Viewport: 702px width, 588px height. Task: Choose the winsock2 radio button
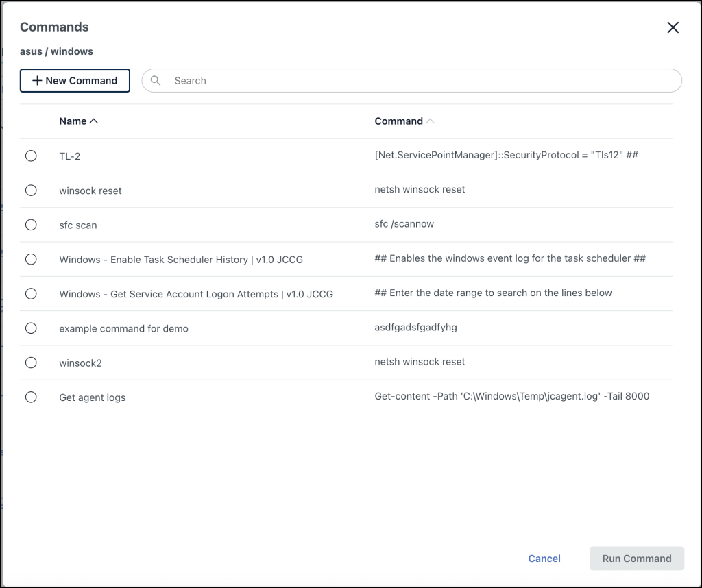click(31, 363)
